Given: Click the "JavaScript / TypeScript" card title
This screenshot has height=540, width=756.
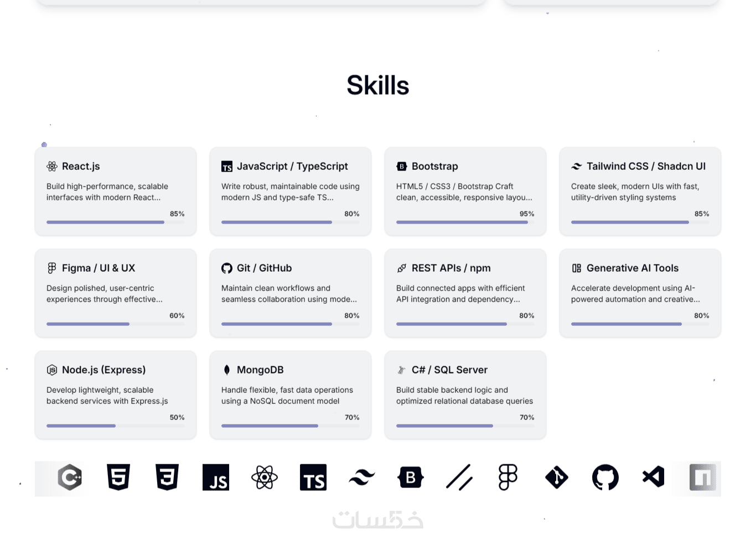Looking at the screenshot, I should 292,167.
